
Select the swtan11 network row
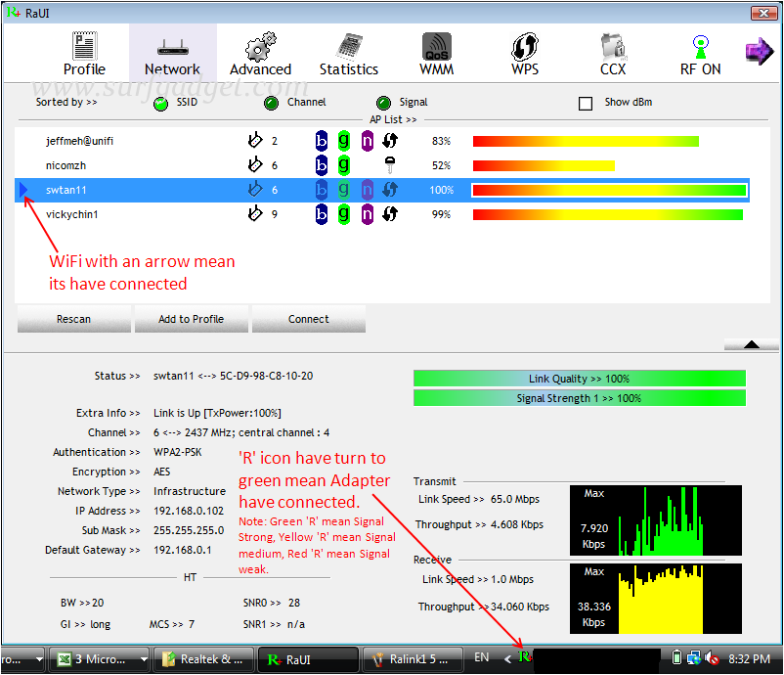(382, 190)
